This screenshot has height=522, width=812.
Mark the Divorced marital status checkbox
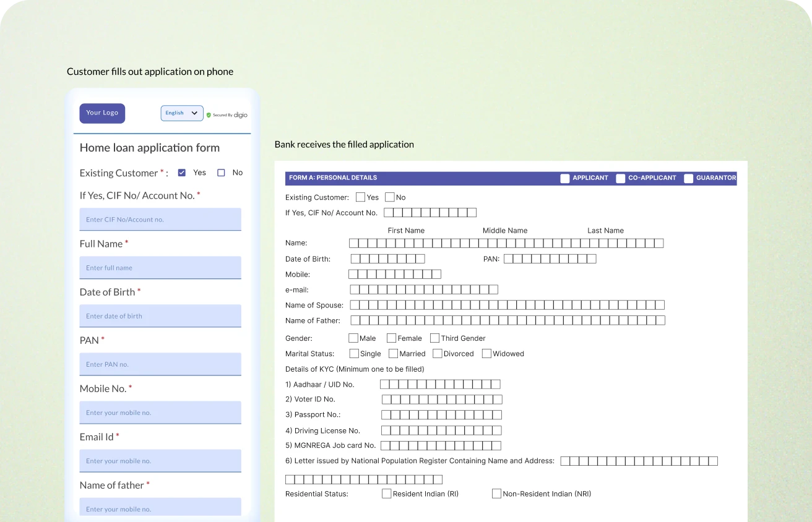point(438,354)
